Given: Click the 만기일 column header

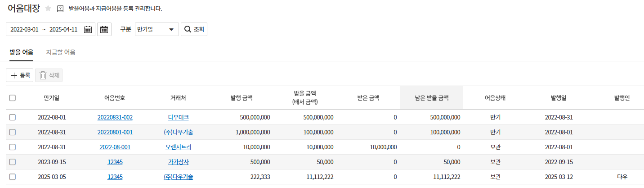Looking at the screenshot, I should point(52,97).
